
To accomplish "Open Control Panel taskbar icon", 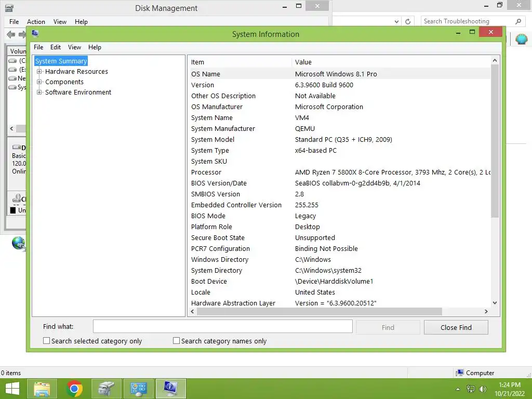I will point(138,389).
